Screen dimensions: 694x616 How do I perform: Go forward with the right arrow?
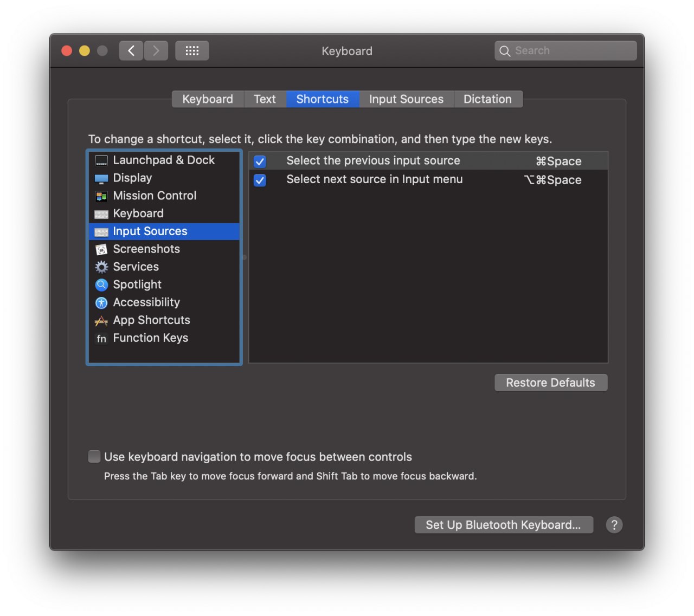pos(156,51)
